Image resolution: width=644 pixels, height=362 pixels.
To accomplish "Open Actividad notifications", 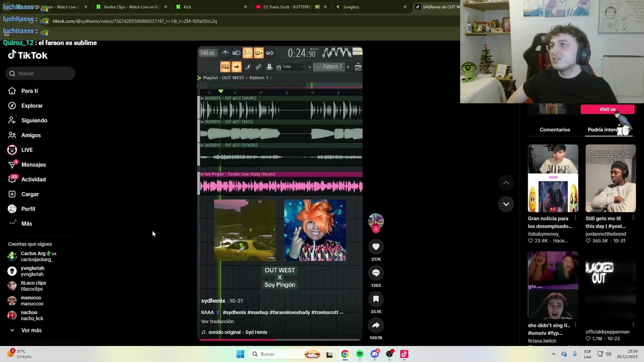I will (27, 179).
